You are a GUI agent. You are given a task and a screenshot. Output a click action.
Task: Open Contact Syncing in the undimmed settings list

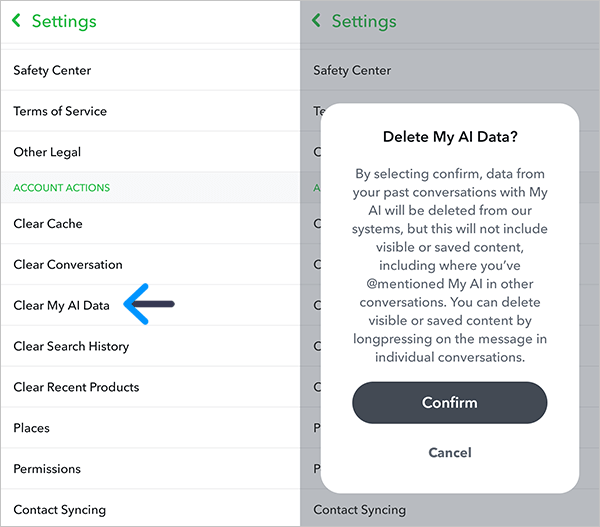coord(60,510)
